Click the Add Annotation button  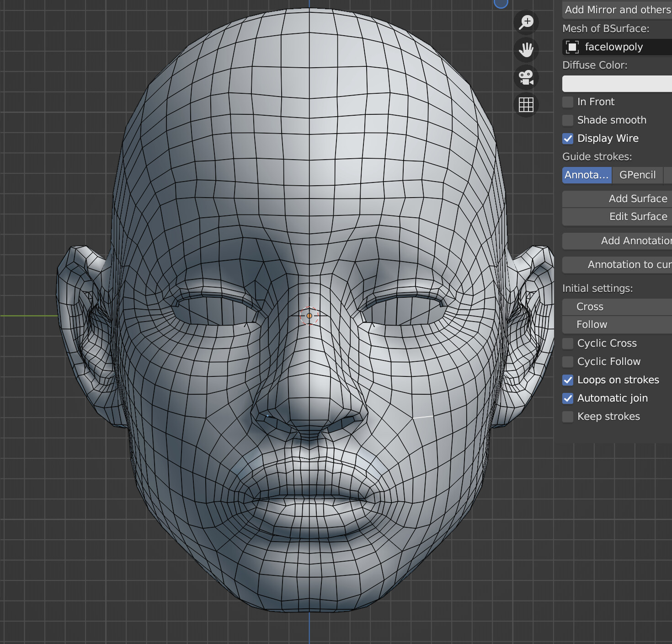click(x=617, y=241)
